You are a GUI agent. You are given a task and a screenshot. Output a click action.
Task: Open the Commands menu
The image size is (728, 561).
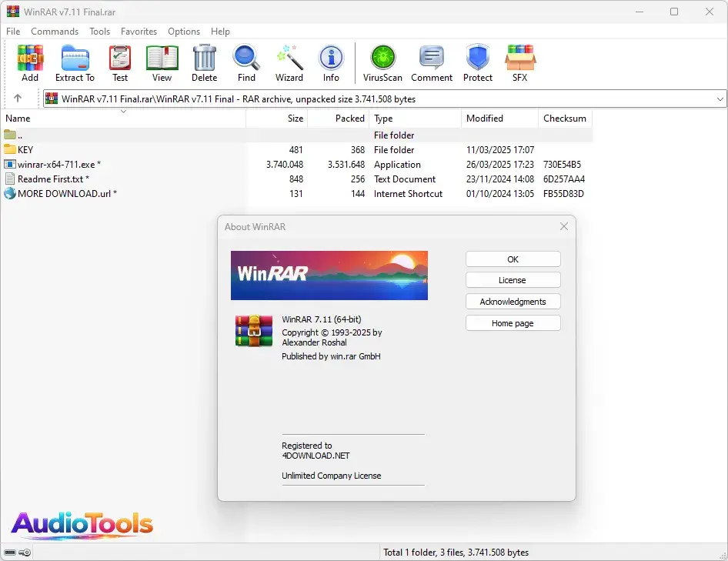coord(55,32)
